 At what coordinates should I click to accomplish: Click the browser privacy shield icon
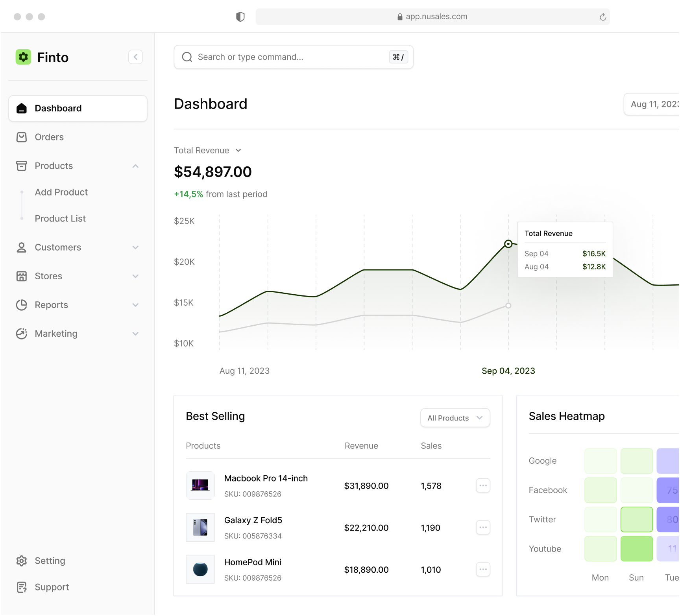[240, 17]
